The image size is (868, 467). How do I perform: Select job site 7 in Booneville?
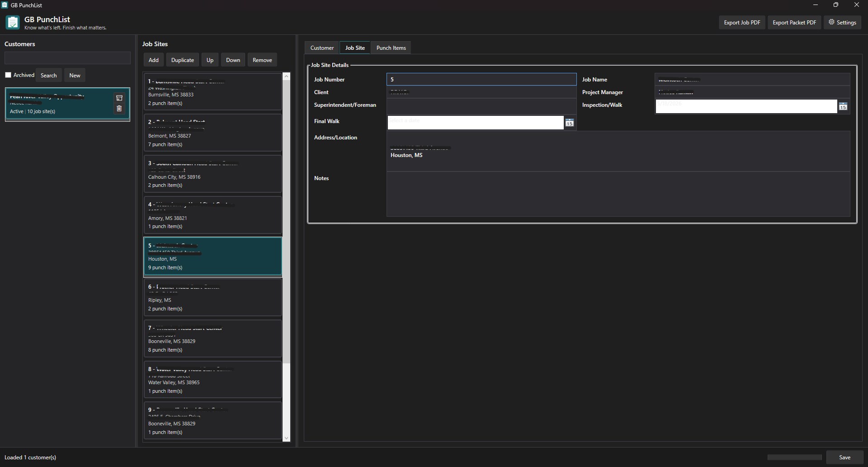tap(213, 338)
